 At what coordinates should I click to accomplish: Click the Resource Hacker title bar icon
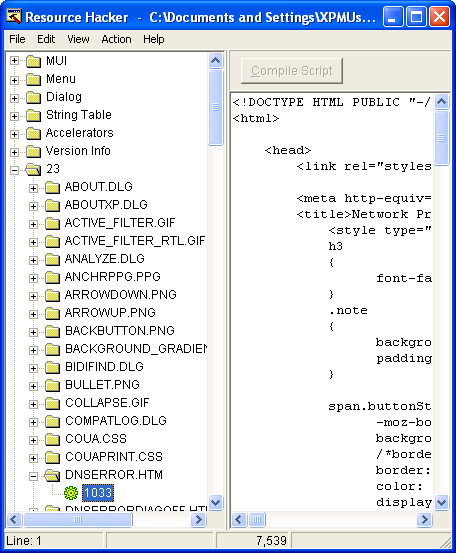click(14, 17)
